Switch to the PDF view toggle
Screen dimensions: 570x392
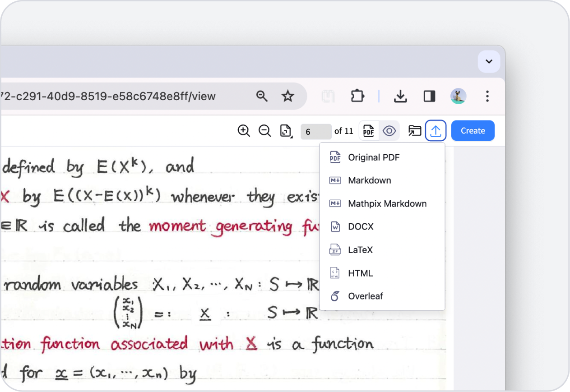click(369, 131)
